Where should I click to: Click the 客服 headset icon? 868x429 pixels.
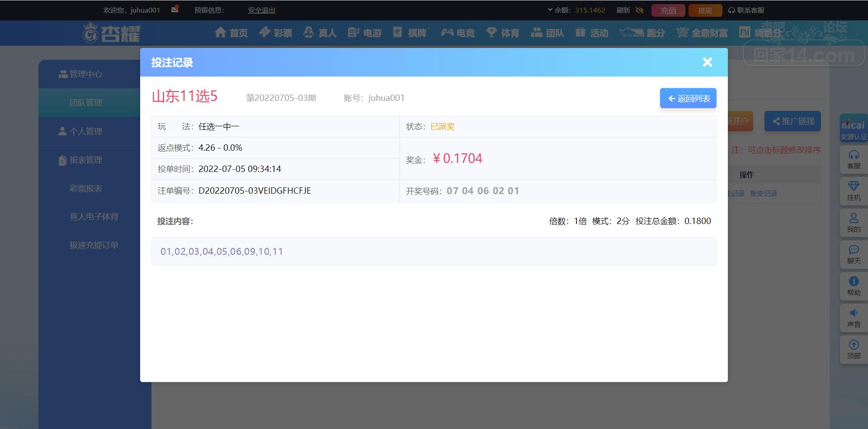click(x=854, y=160)
